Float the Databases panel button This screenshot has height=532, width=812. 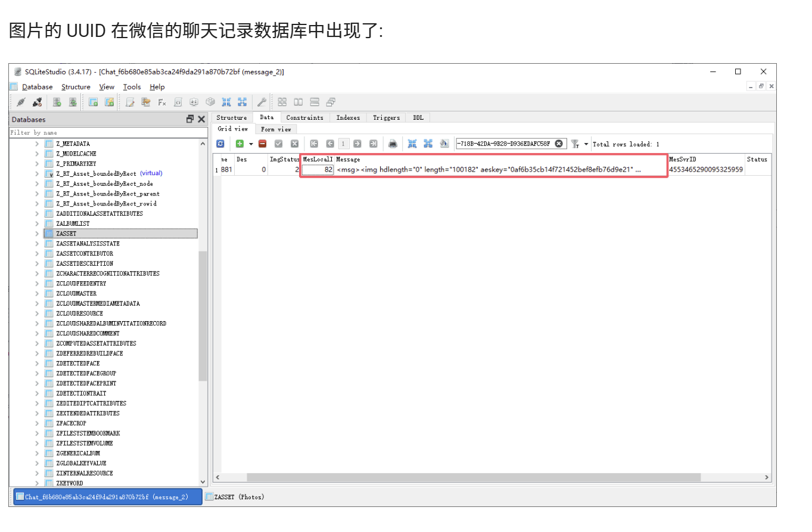(190, 119)
